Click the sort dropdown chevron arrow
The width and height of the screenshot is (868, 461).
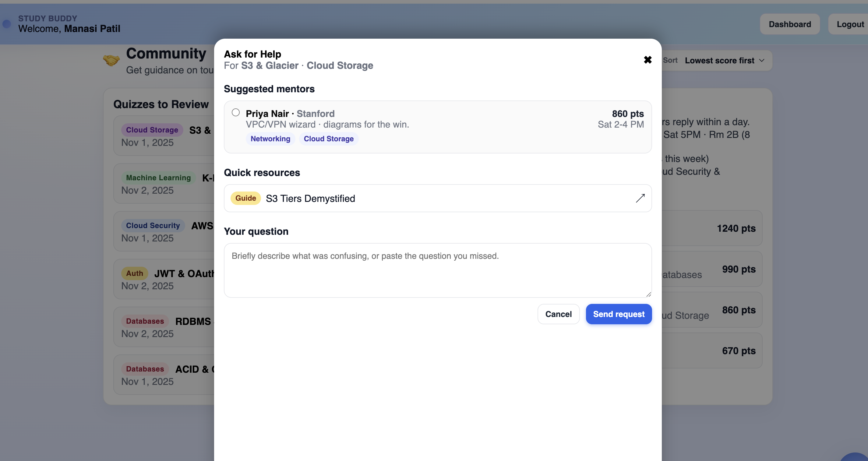pyautogui.click(x=761, y=61)
